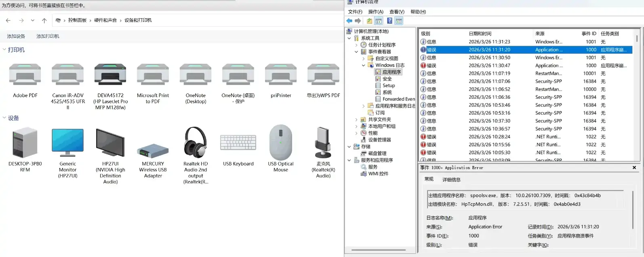Select the Realtek HD Audio 2nd output headphones

coord(196,142)
